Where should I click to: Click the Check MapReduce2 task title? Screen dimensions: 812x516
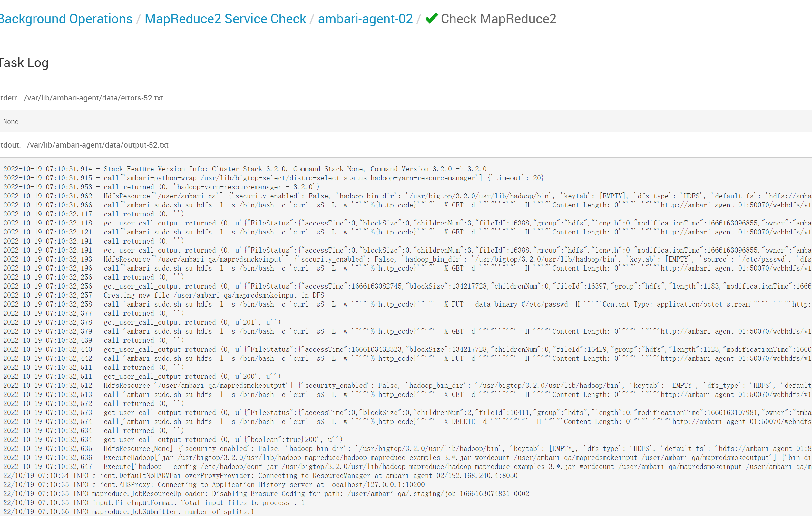click(x=498, y=19)
